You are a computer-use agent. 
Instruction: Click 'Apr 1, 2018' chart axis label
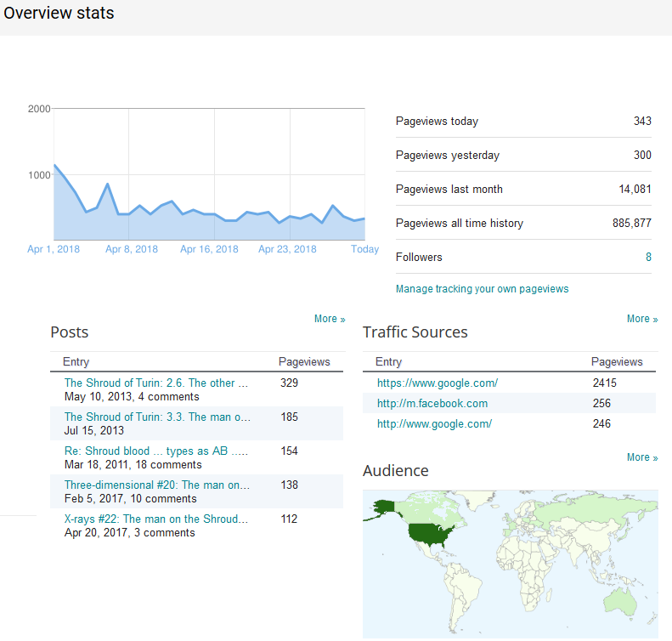(54, 249)
